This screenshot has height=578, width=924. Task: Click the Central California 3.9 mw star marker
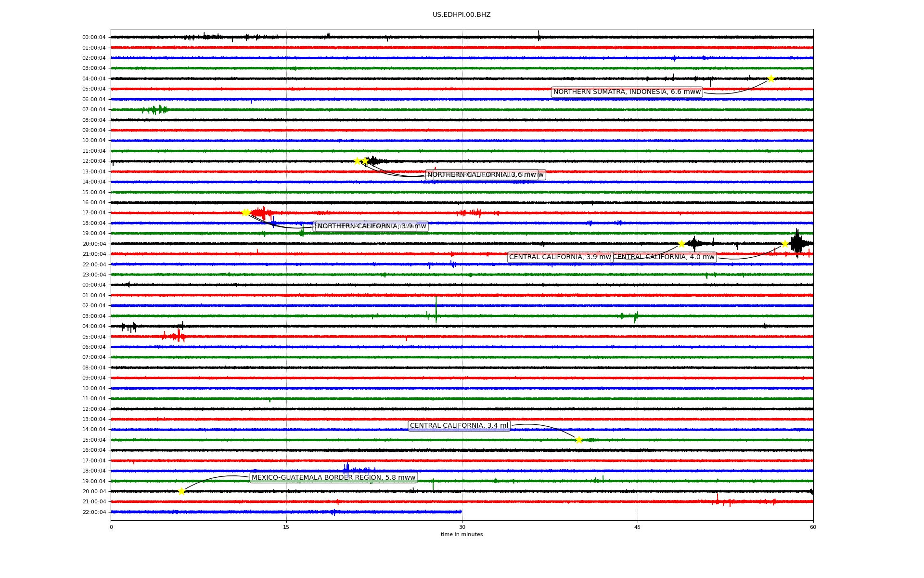[x=681, y=244]
